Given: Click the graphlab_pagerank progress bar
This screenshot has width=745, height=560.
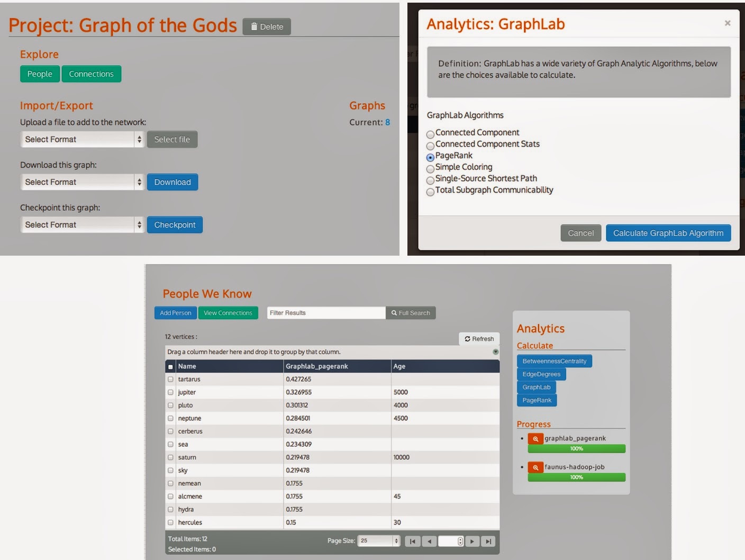Looking at the screenshot, I should tap(576, 449).
